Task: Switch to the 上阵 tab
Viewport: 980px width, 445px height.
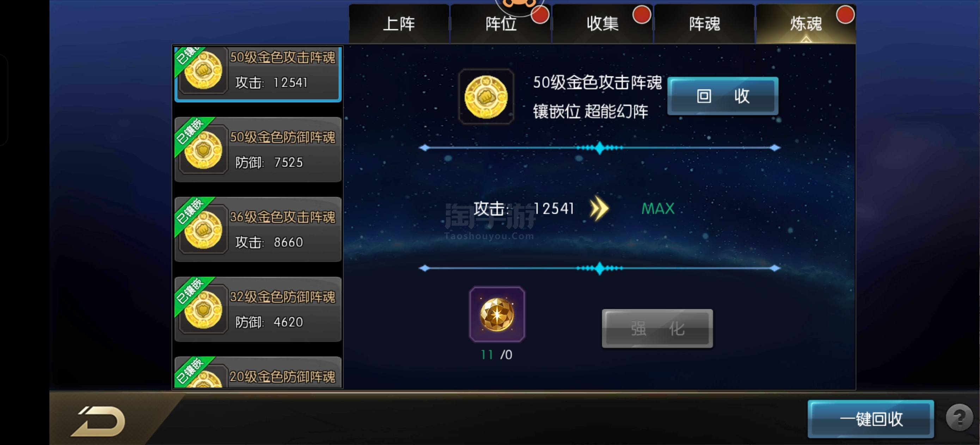Action: (x=399, y=24)
